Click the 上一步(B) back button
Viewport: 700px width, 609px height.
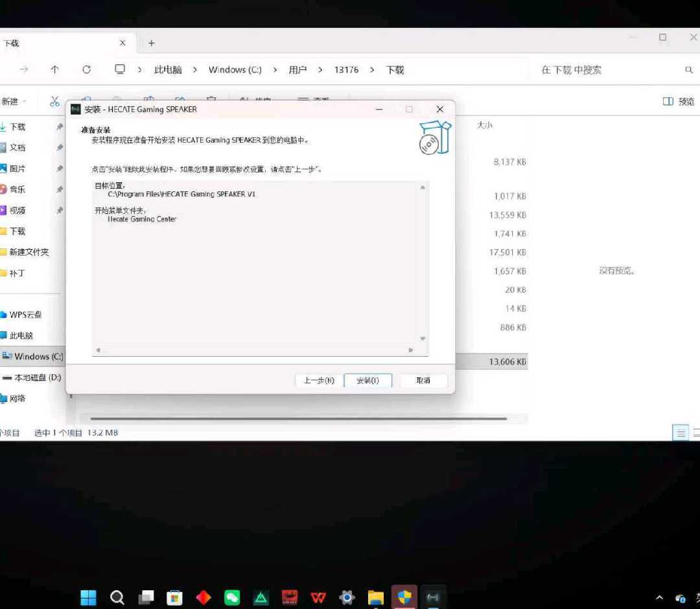[319, 381]
